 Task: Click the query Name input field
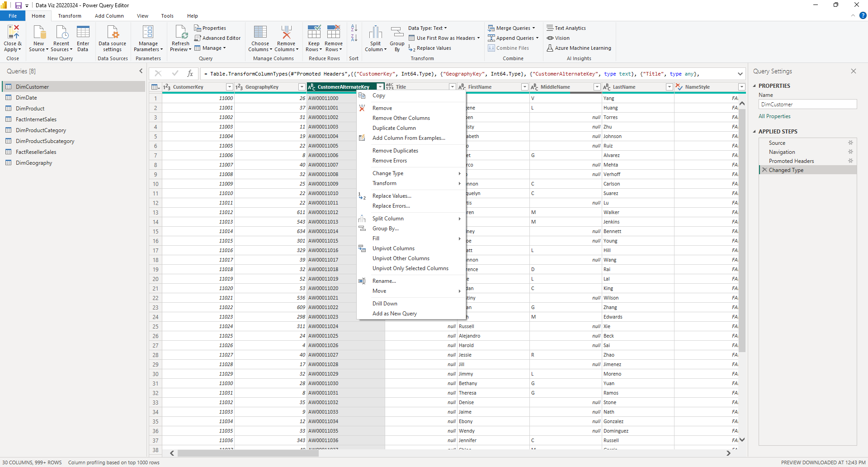[x=807, y=105]
